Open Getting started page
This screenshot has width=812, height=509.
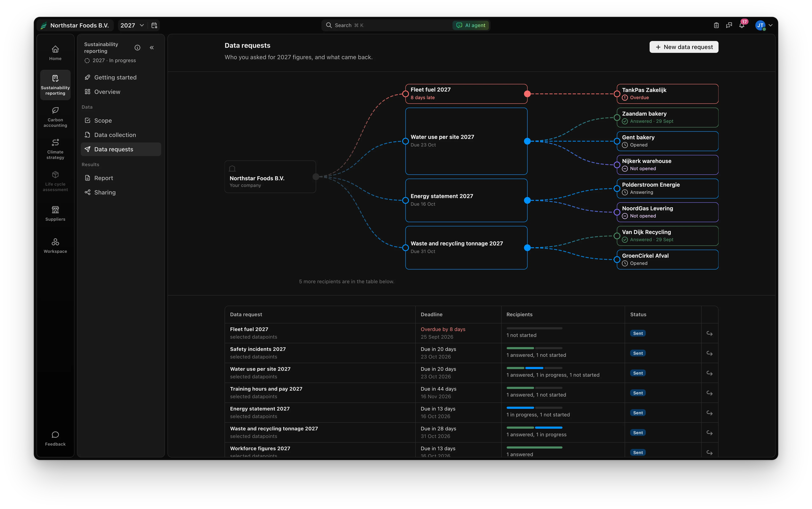121,77
